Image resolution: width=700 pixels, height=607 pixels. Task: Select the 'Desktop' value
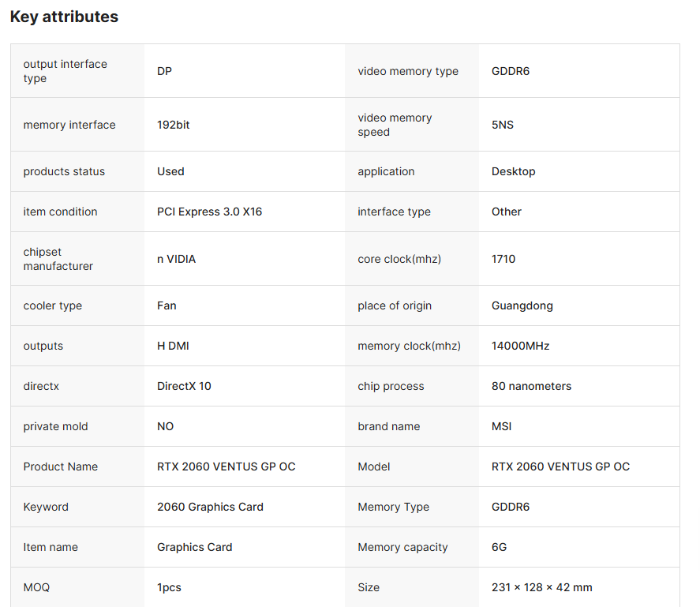coord(514,171)
